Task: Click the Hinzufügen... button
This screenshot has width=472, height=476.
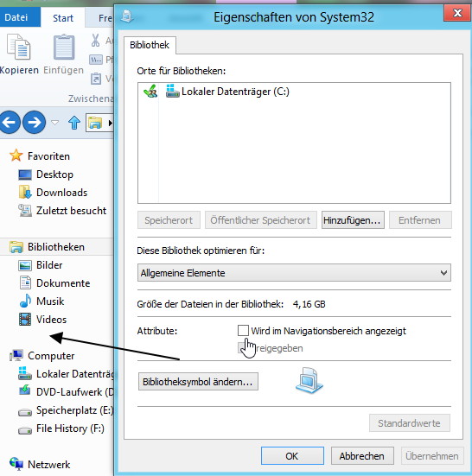Action: pos(353,219)
